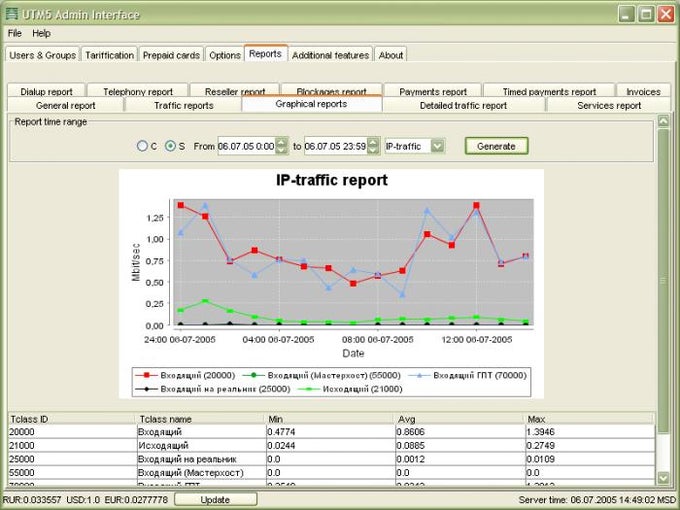Select the 55000 Tclass ID cell
Viewport: 680px width, 510px height.
point(72,472)
